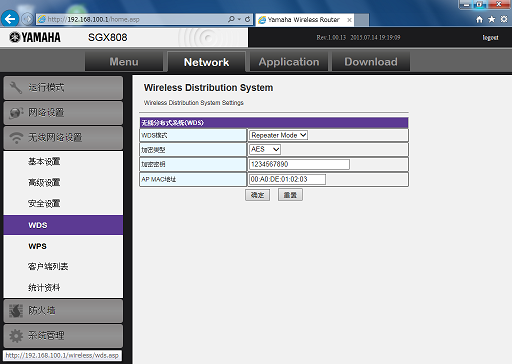Switch to the Network tab
The height and width of the screenshot is (364, 512).
click(206, 62)
